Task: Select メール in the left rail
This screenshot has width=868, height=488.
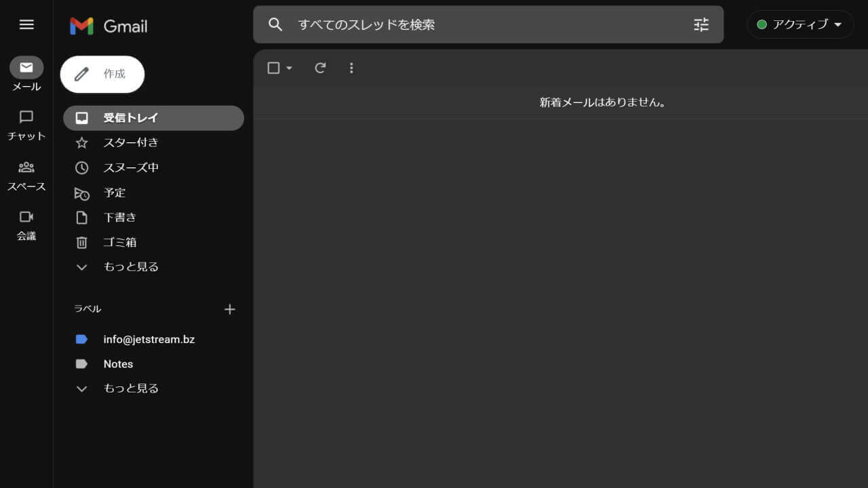Action: pos(26,76)
